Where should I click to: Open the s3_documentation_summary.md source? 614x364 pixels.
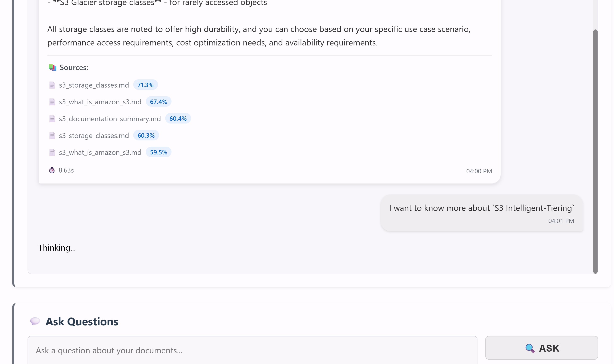tap(110, 119)
